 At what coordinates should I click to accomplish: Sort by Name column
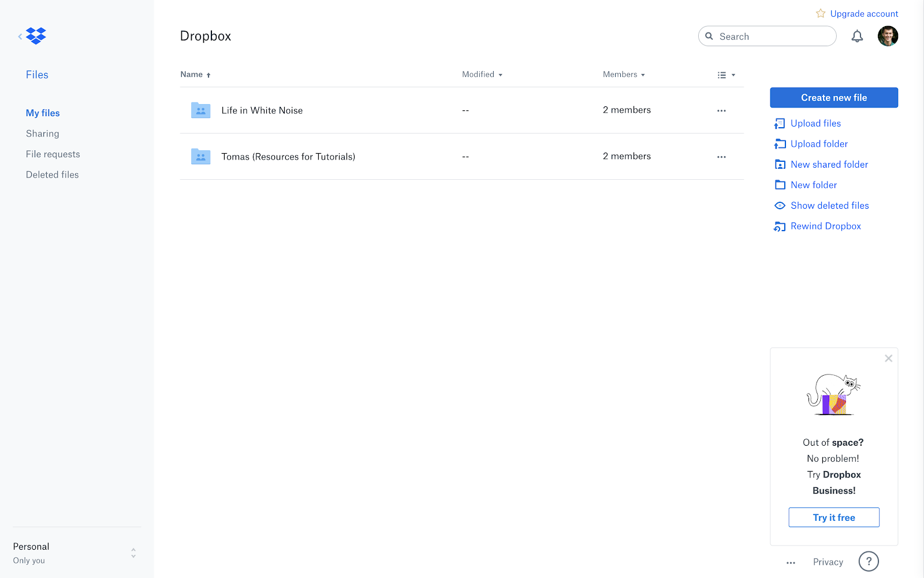point(195,75)
